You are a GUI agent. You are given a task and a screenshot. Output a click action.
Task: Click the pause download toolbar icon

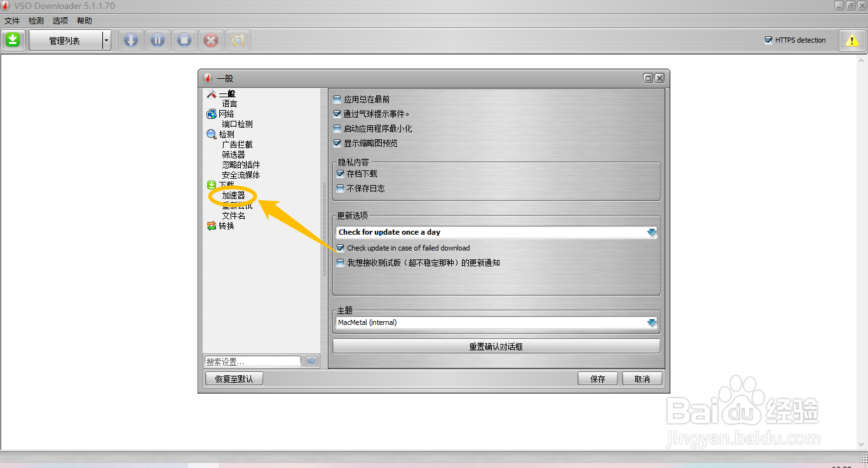point(158,40)
